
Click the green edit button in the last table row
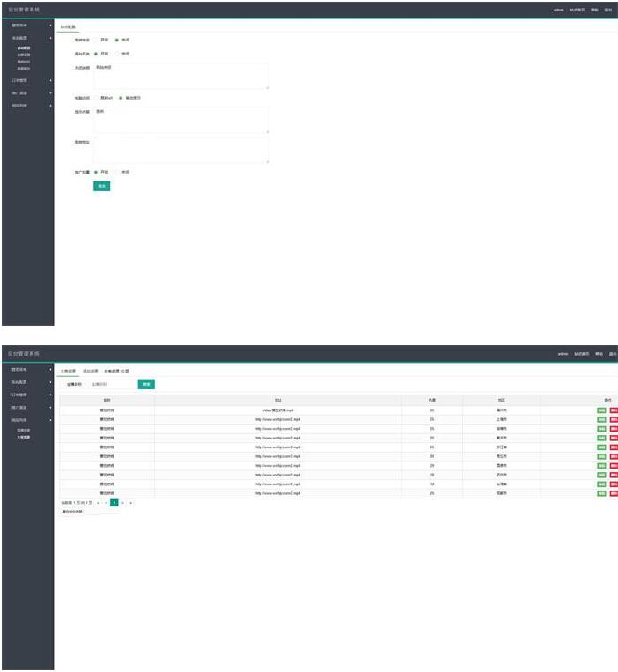pos(601,494)
